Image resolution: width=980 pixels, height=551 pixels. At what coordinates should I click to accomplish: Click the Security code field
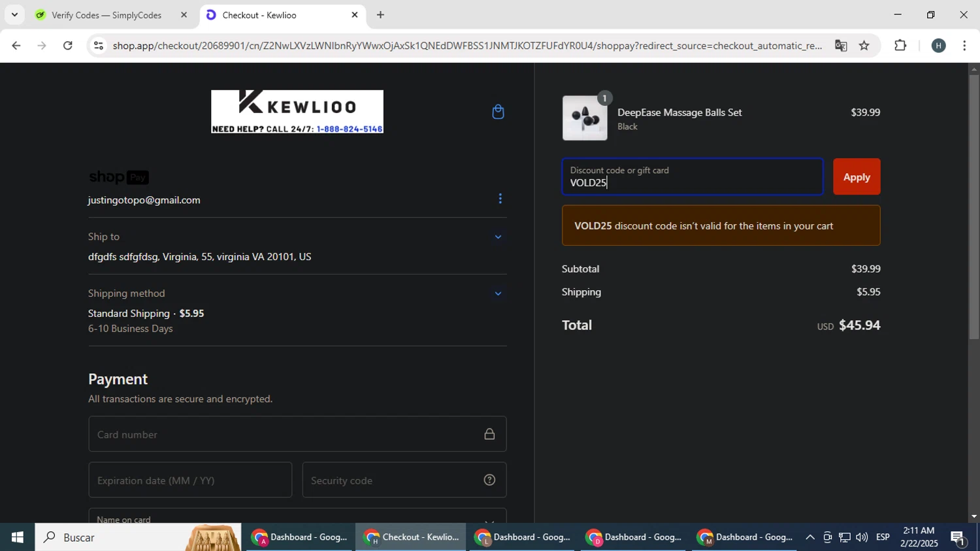(404, 480)
